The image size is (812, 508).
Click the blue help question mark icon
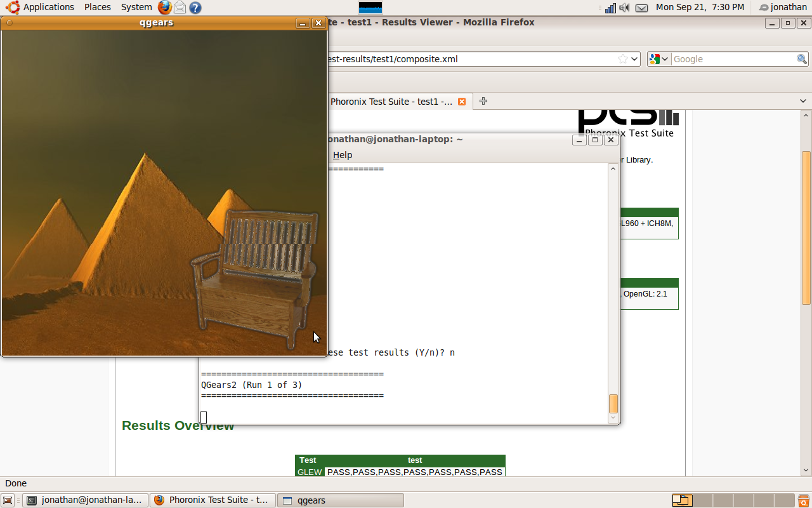[195, 8]
